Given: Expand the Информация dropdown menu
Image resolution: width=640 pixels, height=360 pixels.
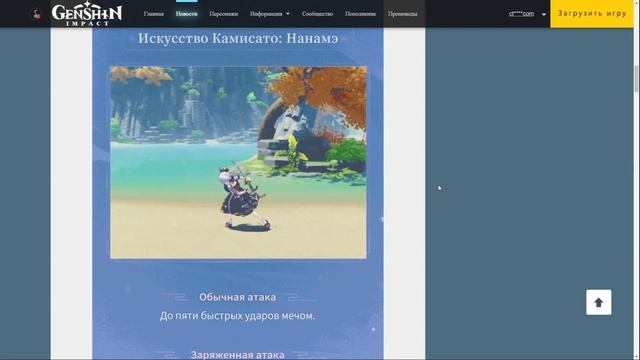Looking at the screenshot, I should coord(270,14).
